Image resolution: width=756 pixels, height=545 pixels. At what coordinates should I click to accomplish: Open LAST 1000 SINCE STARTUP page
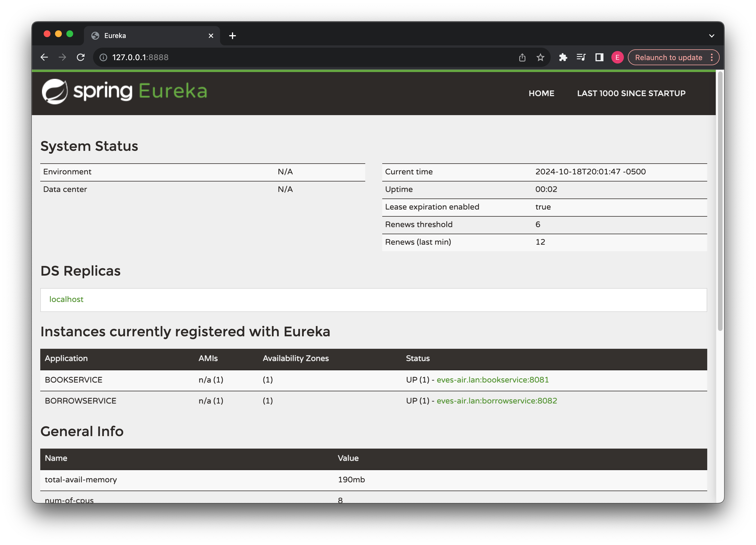631,93
